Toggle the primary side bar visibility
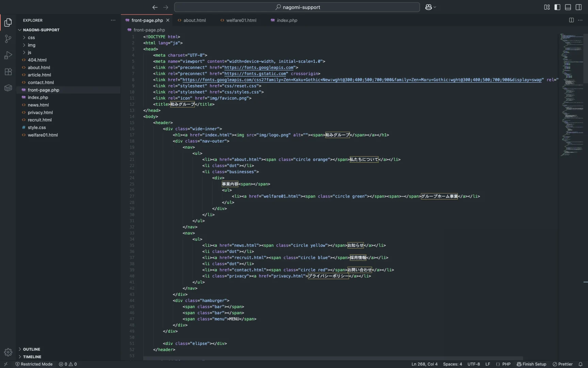Screen dimensions: 588x368 tap(557, 7)
